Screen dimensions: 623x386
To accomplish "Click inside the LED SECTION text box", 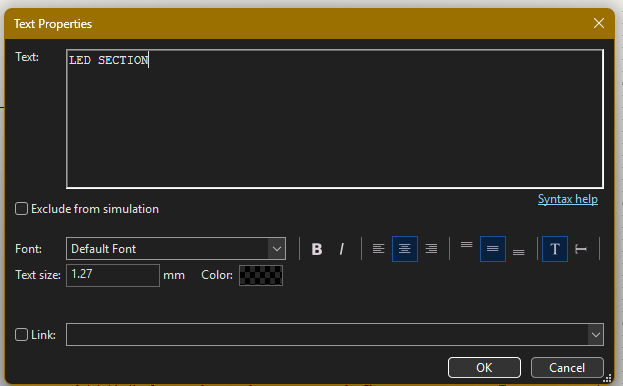I will coord(335,119).
